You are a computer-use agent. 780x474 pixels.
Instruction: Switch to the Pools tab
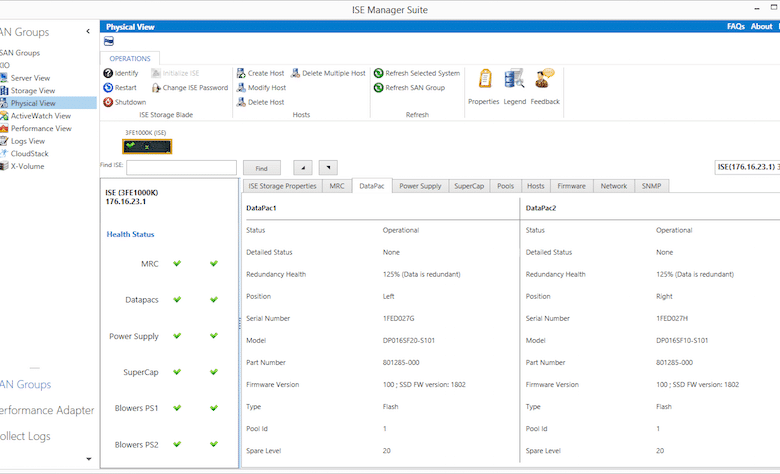[x=505, y=186]
